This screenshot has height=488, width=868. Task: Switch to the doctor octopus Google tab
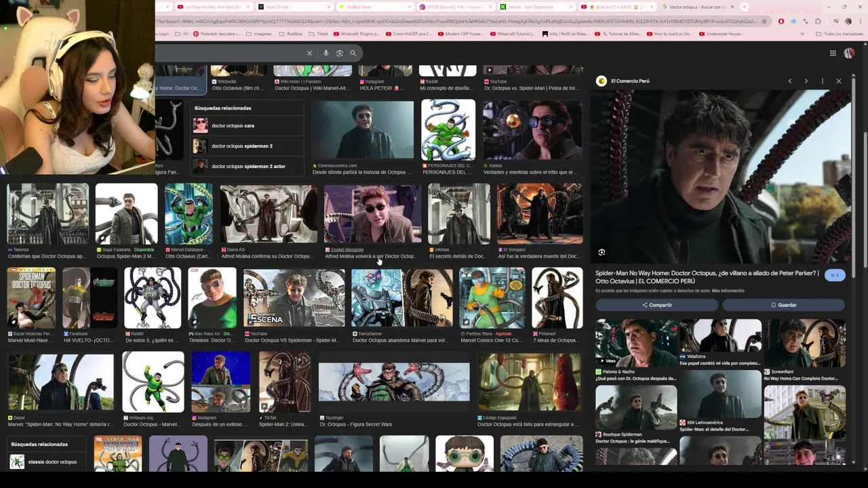[697, 7]
